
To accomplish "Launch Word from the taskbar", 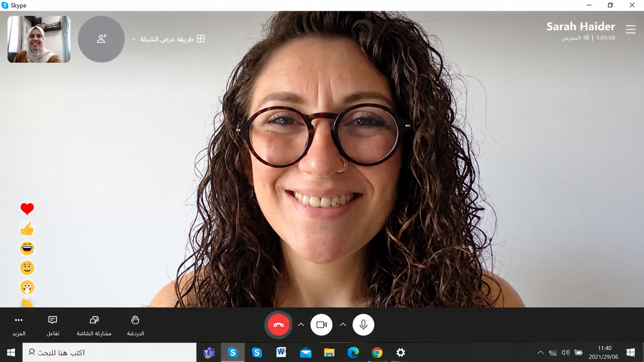I will click(x=281, y=352).
